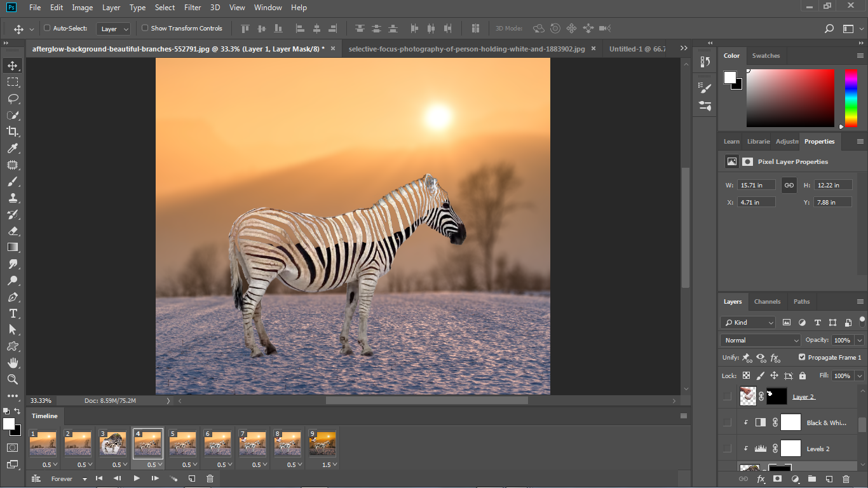The height and width of the screenshot is (488, 868).
Task: Open selective-focus-photography document tab
Action: (x=467, y=48)
